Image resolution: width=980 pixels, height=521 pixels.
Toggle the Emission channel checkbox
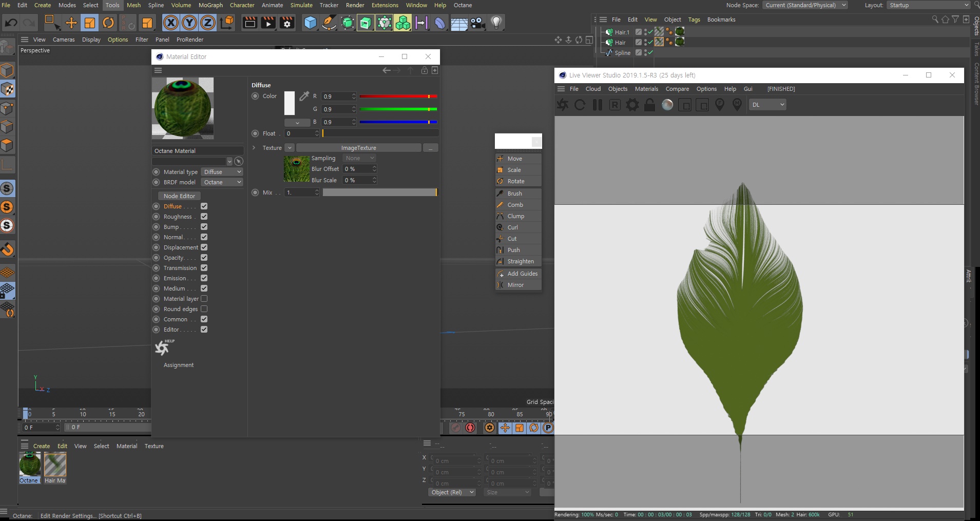204,278
